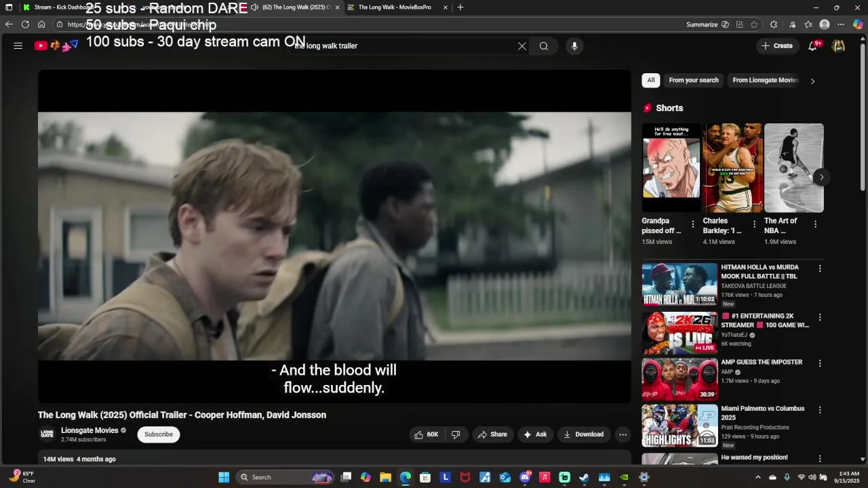This screenshot has height=488, width=868.
Task: Open options for The Art of NBA short
Action: (x=815, y=224)
